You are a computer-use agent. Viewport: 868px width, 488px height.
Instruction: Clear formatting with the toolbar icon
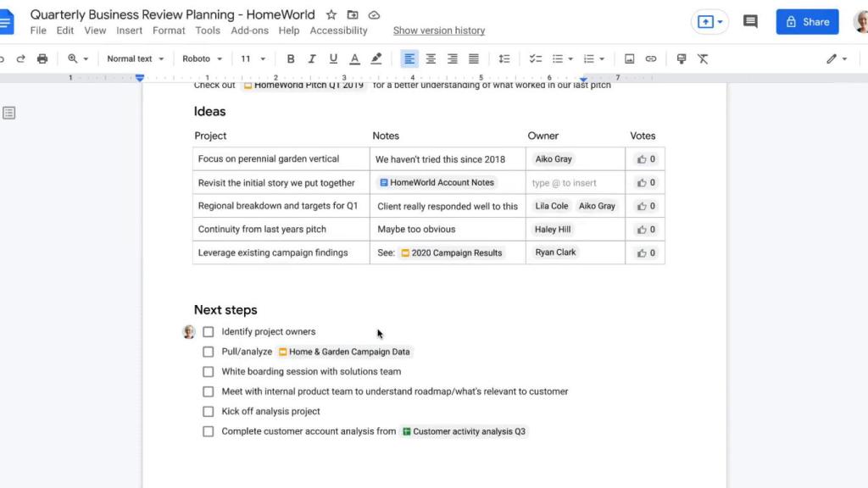(704, 58)
